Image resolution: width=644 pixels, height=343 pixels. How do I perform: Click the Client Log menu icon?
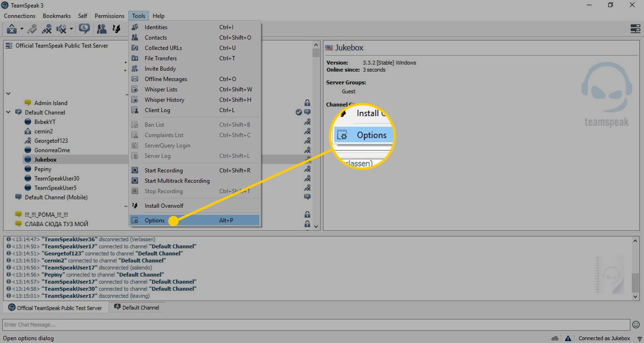tap(135, 110)
